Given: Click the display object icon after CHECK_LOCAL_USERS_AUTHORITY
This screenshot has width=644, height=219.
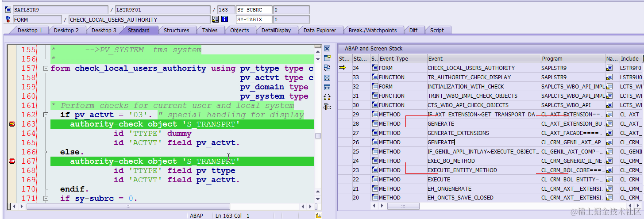Looking at the screenshot, I should tap(216, 19).
